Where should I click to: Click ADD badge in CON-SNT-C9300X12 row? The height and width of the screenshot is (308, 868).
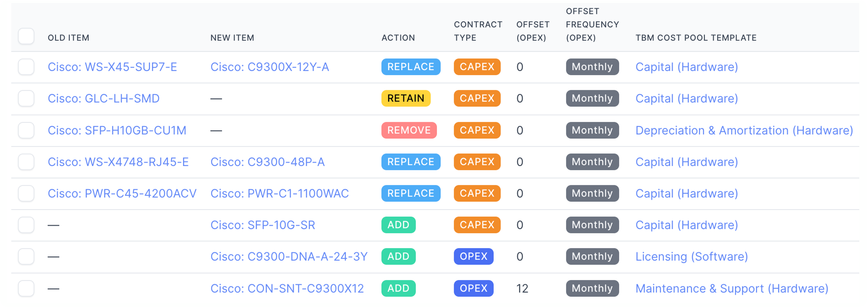398,288
